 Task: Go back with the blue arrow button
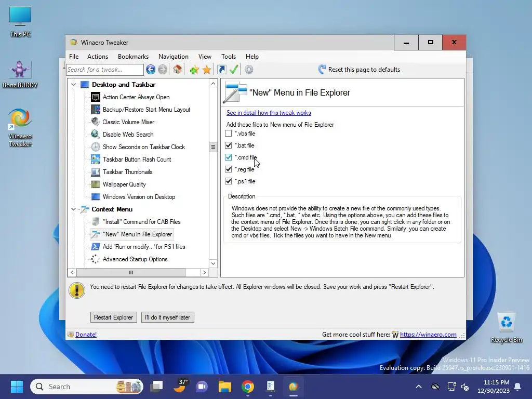[x=151, y=70]
